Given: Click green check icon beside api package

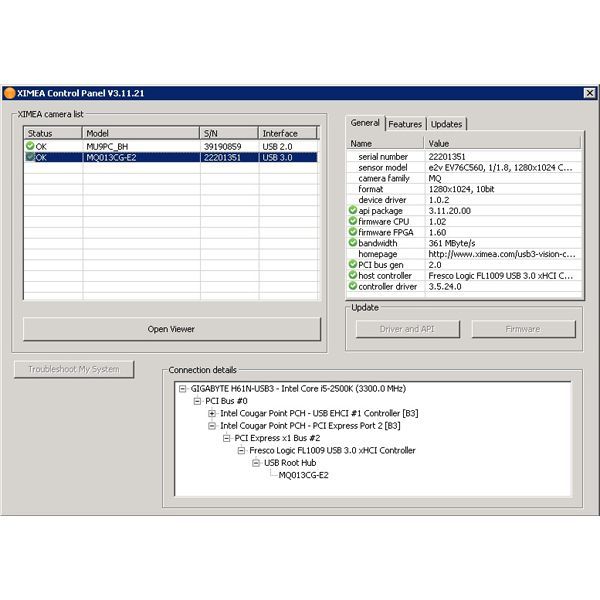Looking at the screenshot, I should click(353, 210).
